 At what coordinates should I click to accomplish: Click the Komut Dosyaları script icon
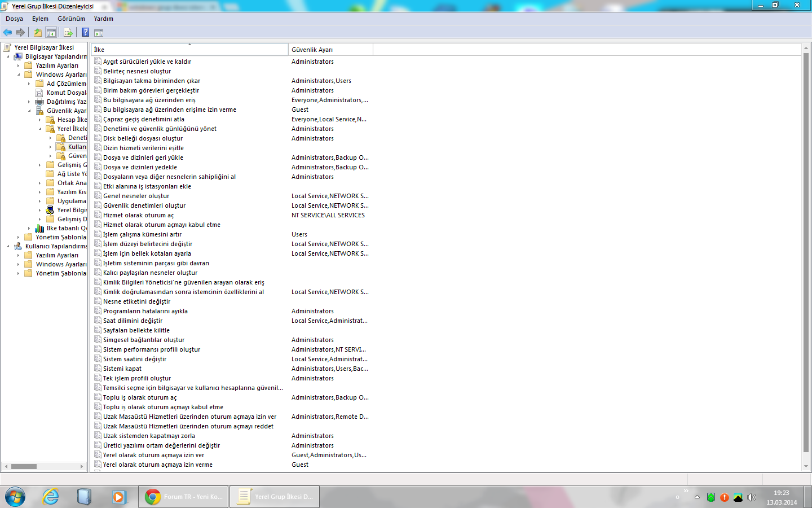click(39, 93)
